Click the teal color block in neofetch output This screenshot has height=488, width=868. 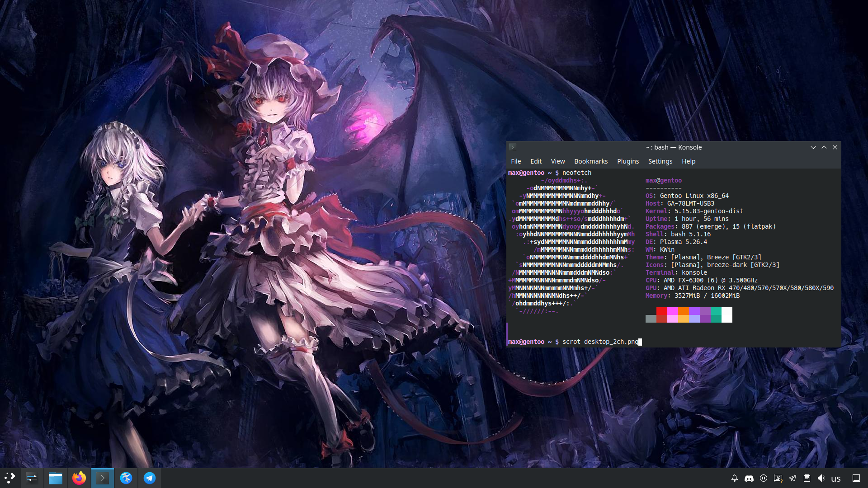(716, 315)
